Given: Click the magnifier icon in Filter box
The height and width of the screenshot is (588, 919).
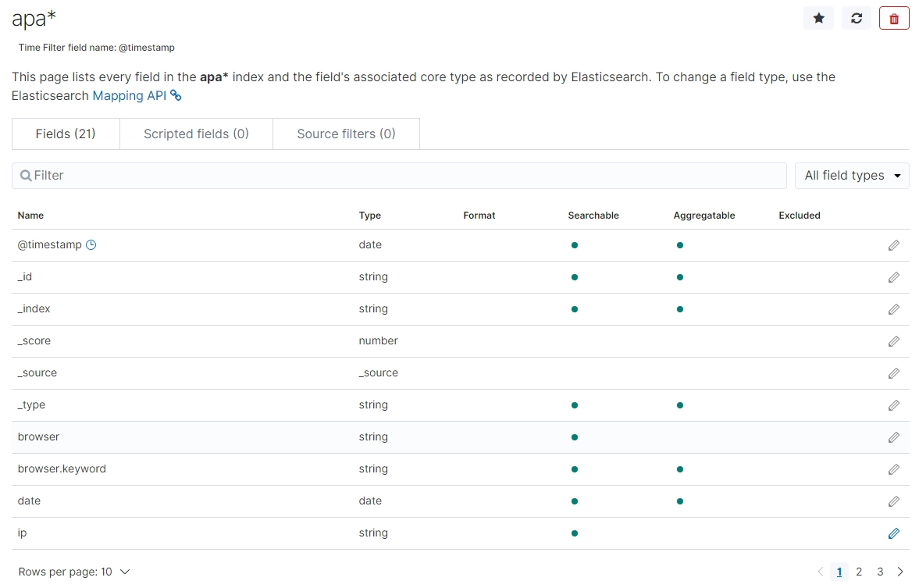Looking at the screenshot, I should pos(25,175).
